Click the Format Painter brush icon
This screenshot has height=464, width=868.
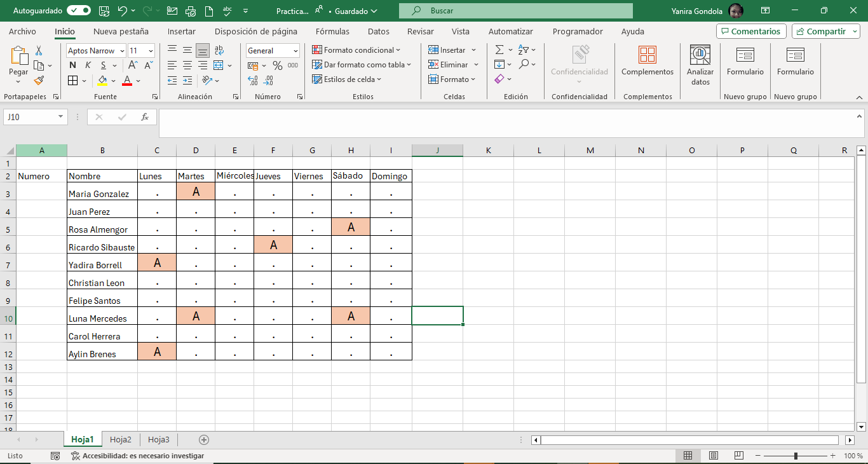click(39, 80)
